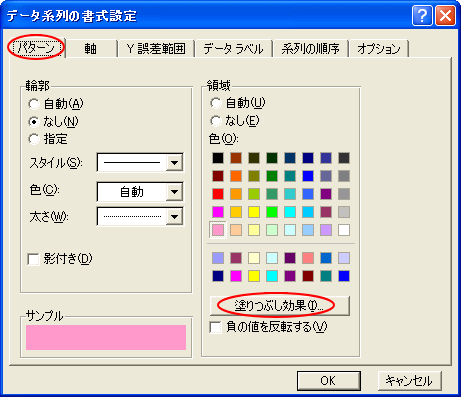Click the 色(O): label above the palette

pos(223,139)
